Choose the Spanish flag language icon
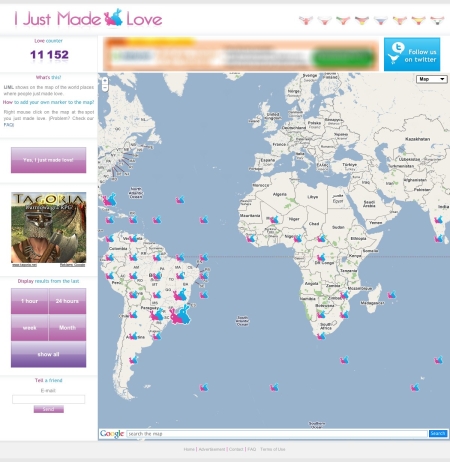 coord(418,21)
